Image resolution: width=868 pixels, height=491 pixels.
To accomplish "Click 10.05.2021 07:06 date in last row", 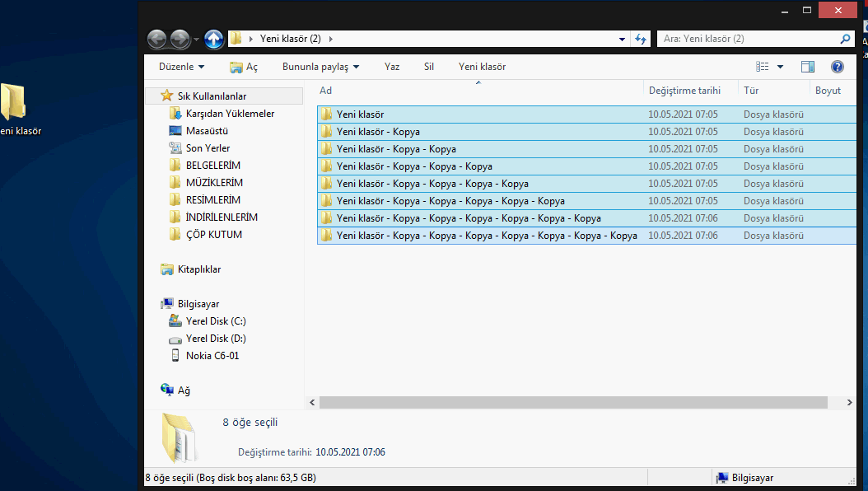I will 683,236.
